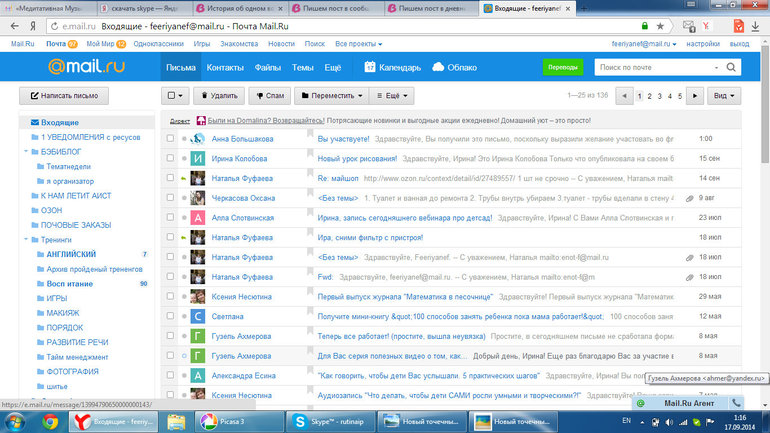
Task: Open the АНГЛИЙСКИЙ folder in sidebar
Action: (x=68, y=255)
